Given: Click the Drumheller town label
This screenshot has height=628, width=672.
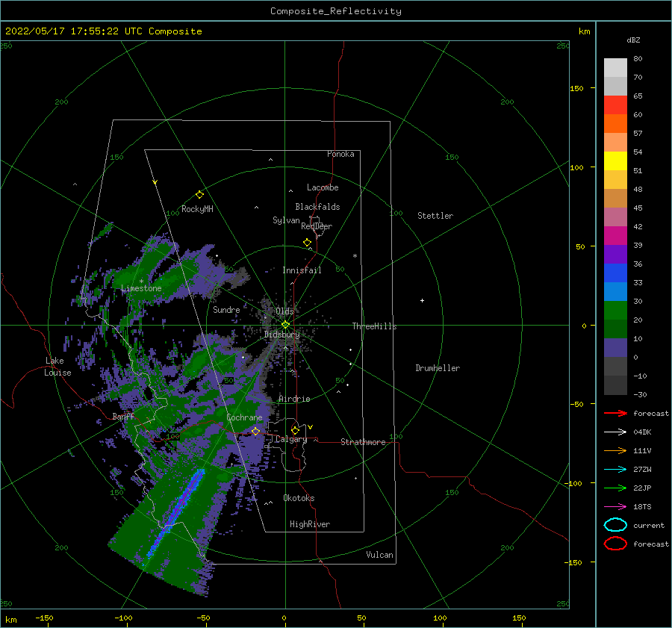Looking at the screenshot, I should click(x=438, y=368).
